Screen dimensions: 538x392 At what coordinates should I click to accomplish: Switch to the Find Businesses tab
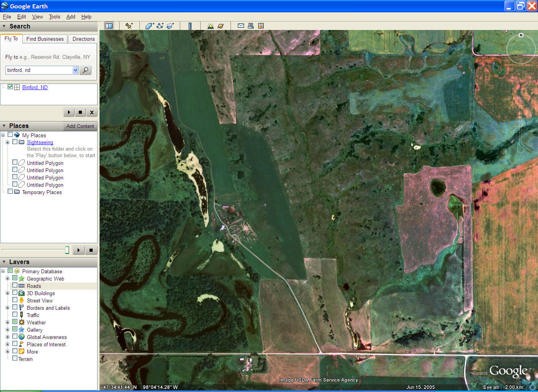point(45,39)
